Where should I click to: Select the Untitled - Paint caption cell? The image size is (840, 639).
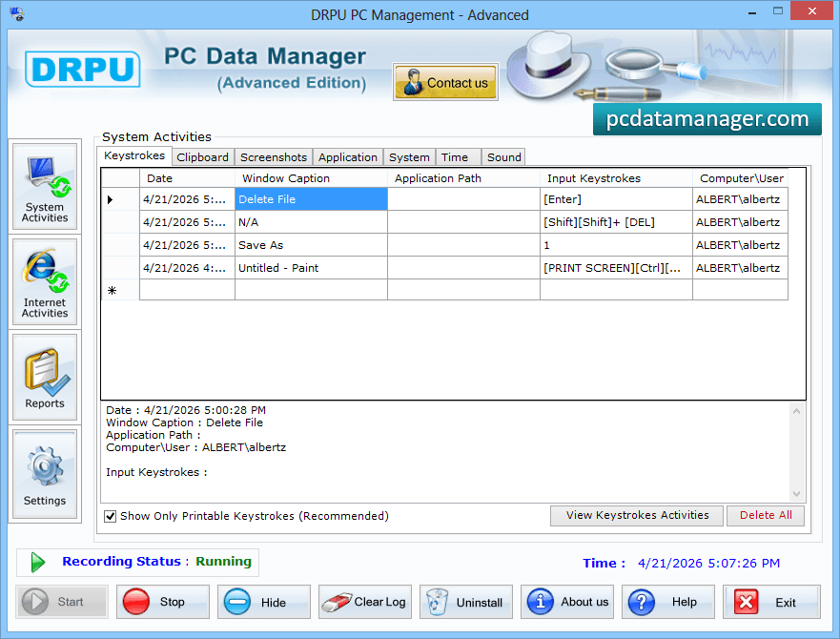[311, 268]
